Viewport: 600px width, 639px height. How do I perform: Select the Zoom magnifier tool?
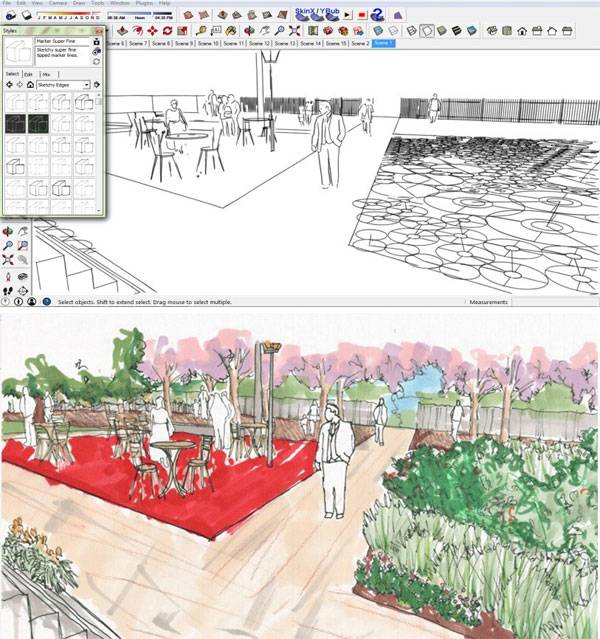pos(8,245)
